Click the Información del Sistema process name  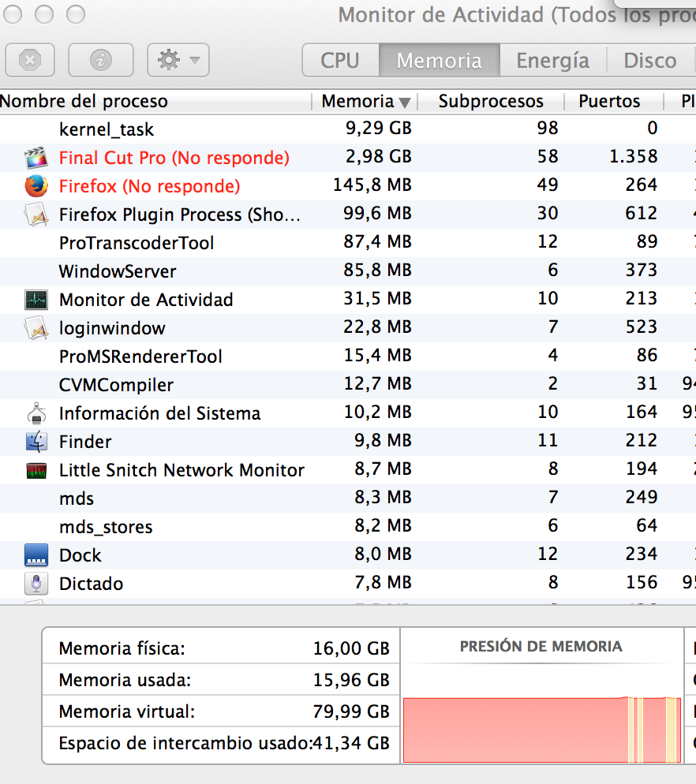click(160, 413)
